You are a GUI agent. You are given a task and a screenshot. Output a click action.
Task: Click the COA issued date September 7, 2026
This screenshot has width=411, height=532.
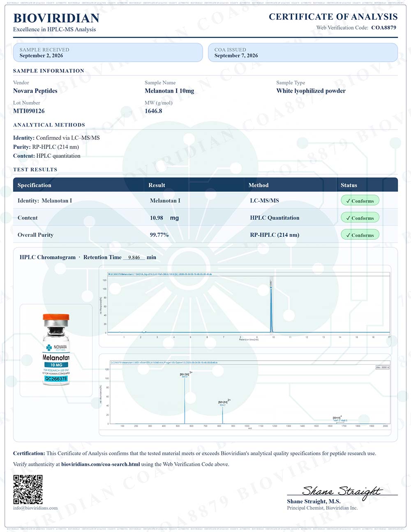(236, 56)
